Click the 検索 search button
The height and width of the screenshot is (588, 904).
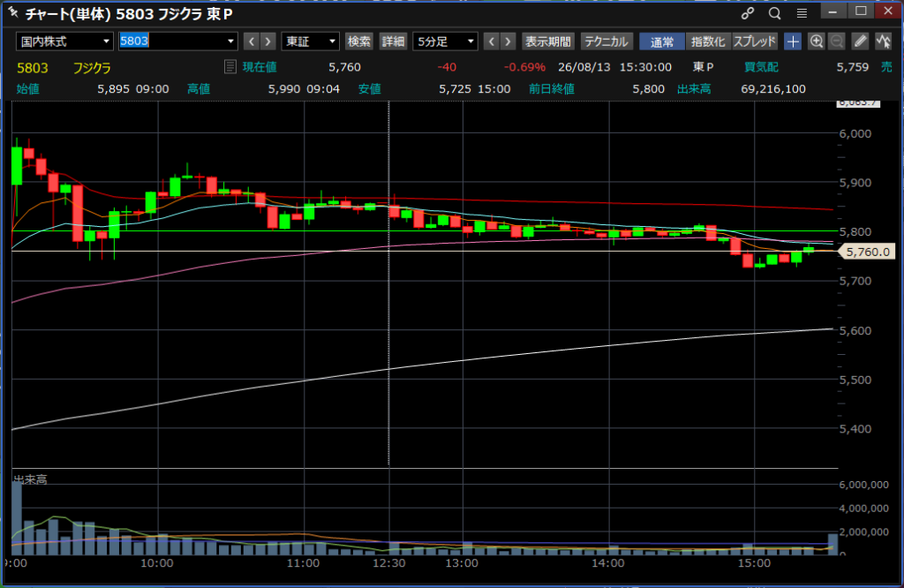coord(359,41)
